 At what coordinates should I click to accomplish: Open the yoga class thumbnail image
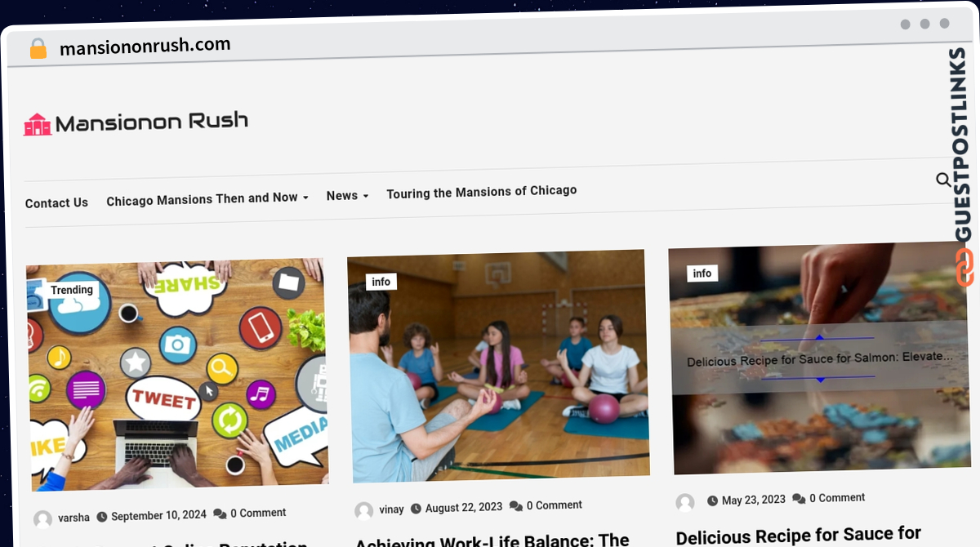pos(498,366)
